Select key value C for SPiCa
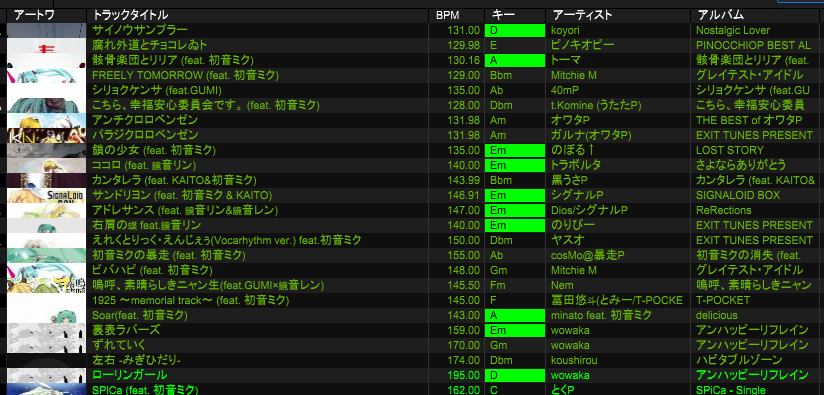The height and width of the screenshot is (395, 824). 493,391
